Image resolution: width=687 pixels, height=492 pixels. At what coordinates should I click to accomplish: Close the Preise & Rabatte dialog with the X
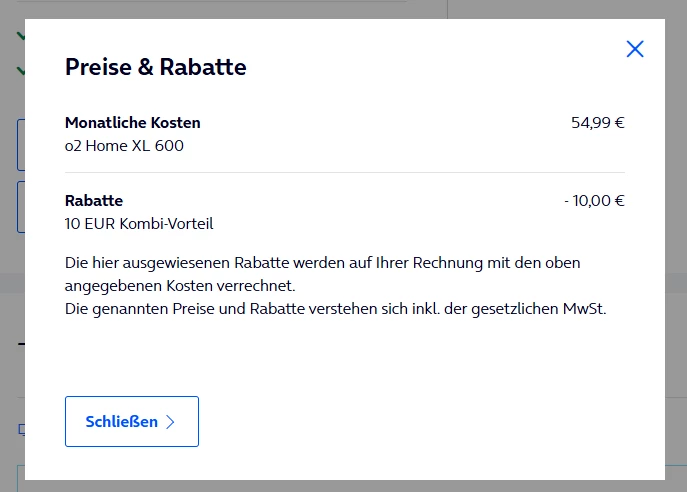click(x=635, y=49)
